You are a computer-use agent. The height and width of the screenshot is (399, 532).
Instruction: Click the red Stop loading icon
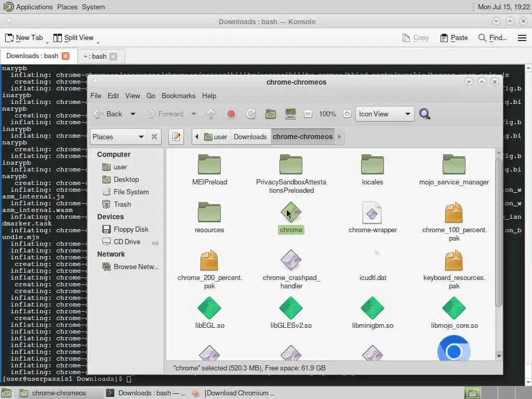(x=231, y=114)
